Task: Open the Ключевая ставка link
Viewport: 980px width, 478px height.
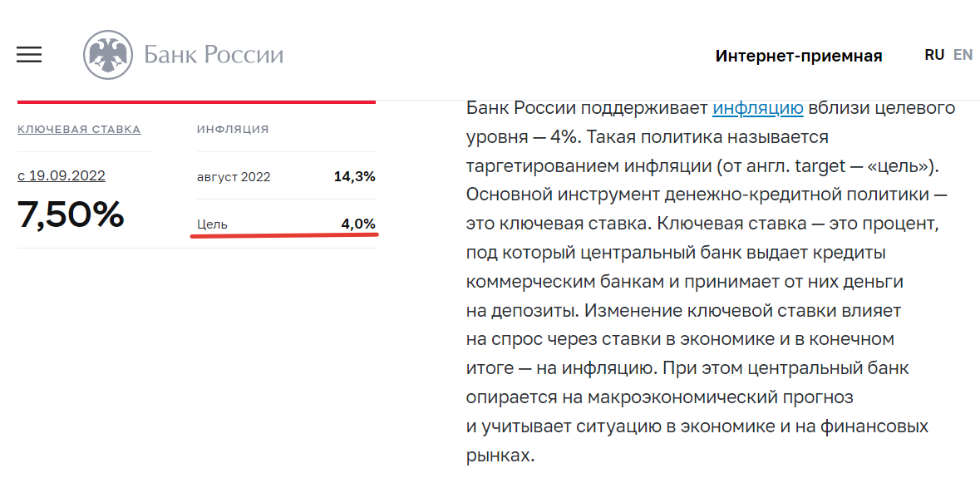Action: pos(79,130)
